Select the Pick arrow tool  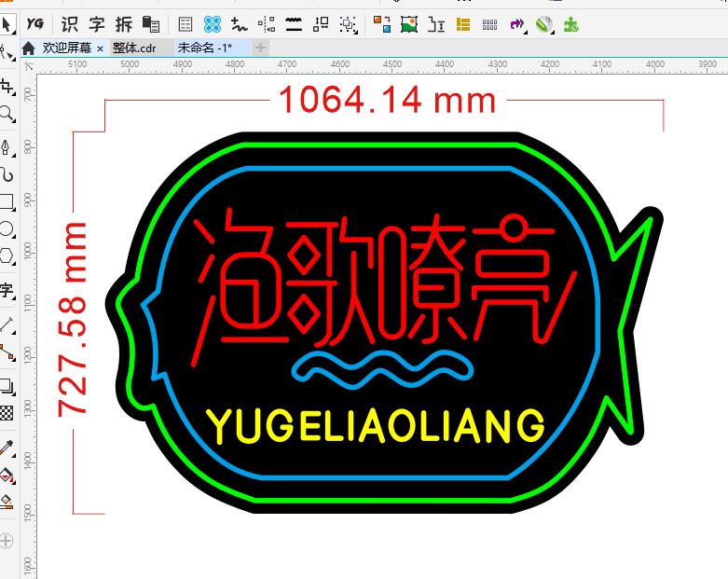[x=7, y=24]
